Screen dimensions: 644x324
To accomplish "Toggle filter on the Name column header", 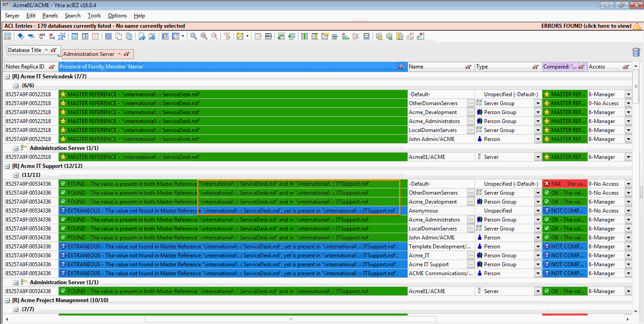I will pos(468,67).
